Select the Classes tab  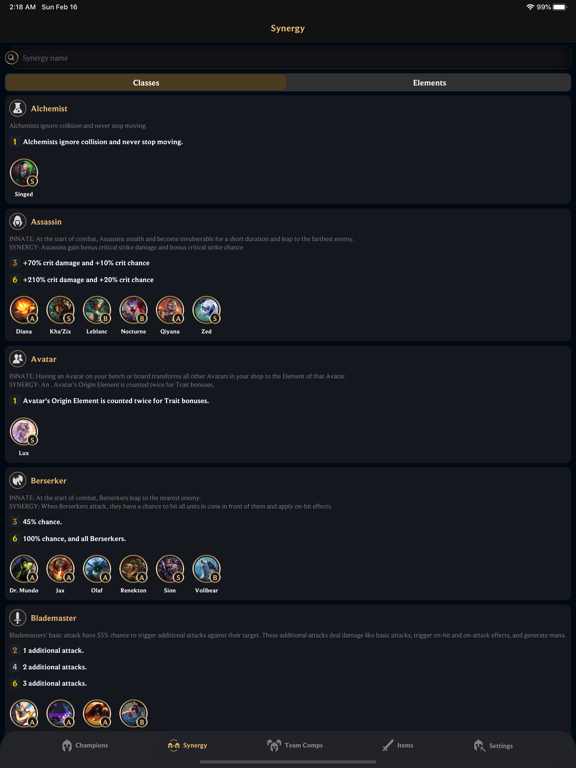pyautogui.click(x=145, y=83)
